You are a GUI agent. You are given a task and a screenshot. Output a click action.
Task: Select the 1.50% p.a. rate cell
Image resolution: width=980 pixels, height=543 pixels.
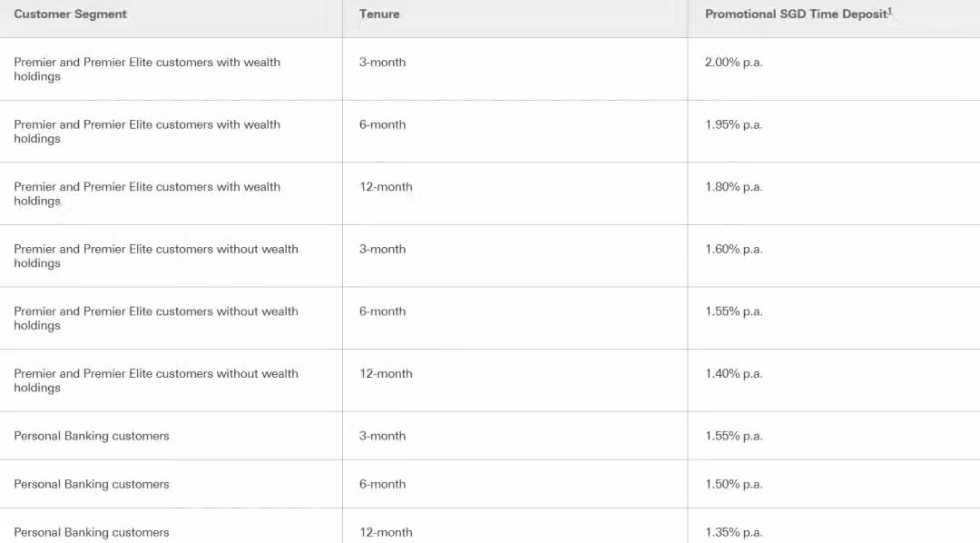(734, 484)
